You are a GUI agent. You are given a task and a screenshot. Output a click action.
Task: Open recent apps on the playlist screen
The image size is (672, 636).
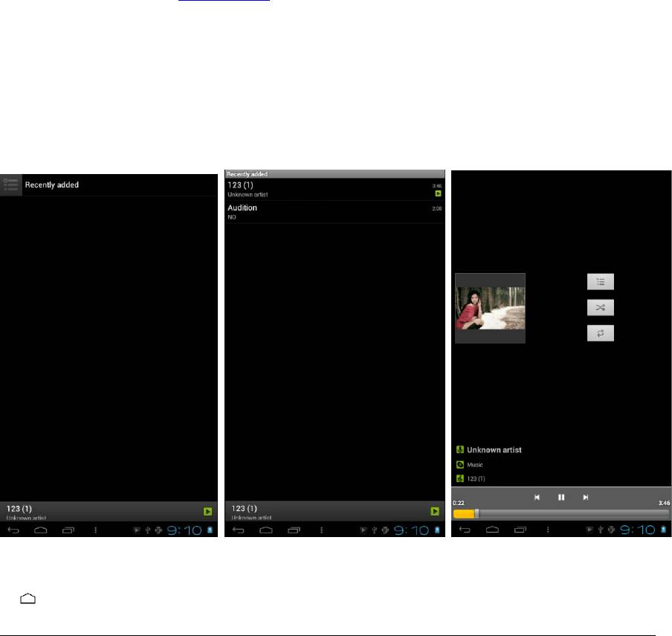click(x=68, y=530)
